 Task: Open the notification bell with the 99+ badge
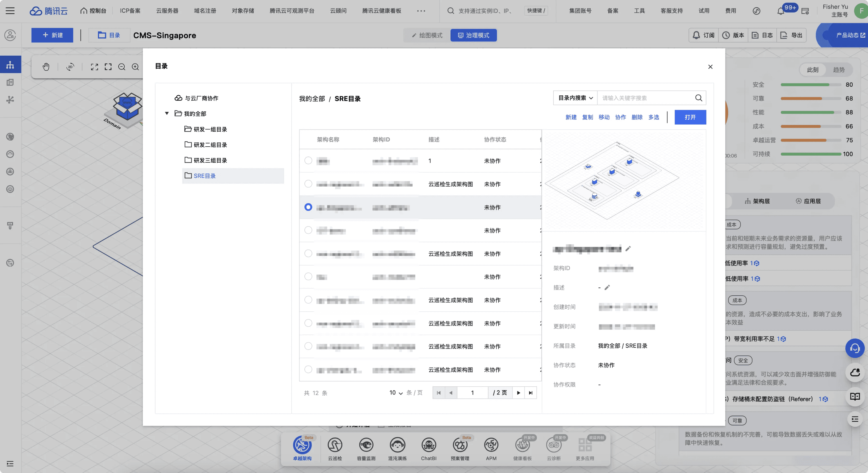(x=780, y=11)
